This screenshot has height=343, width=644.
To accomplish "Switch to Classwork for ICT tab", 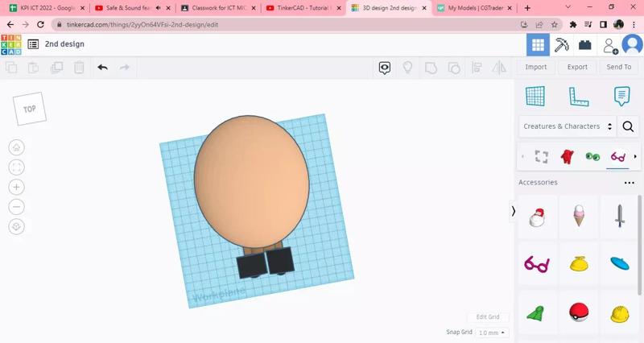I will pos(216,8).
